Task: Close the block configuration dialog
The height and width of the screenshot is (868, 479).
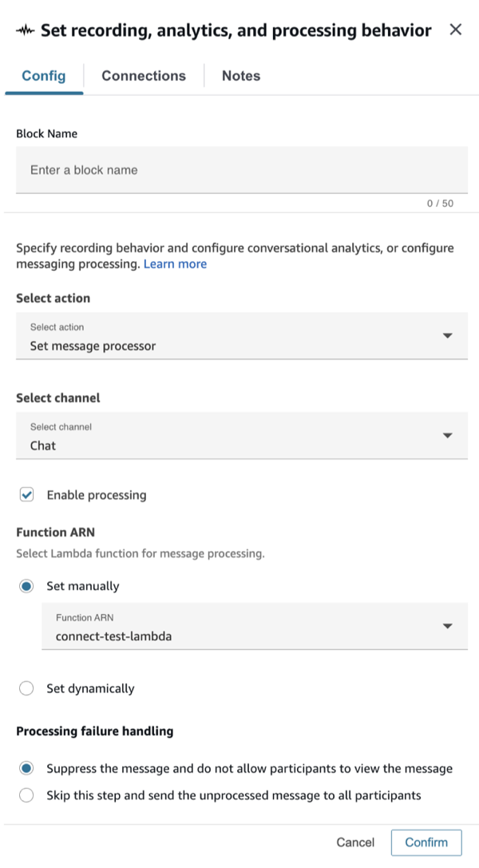Action: coord(456,30)
